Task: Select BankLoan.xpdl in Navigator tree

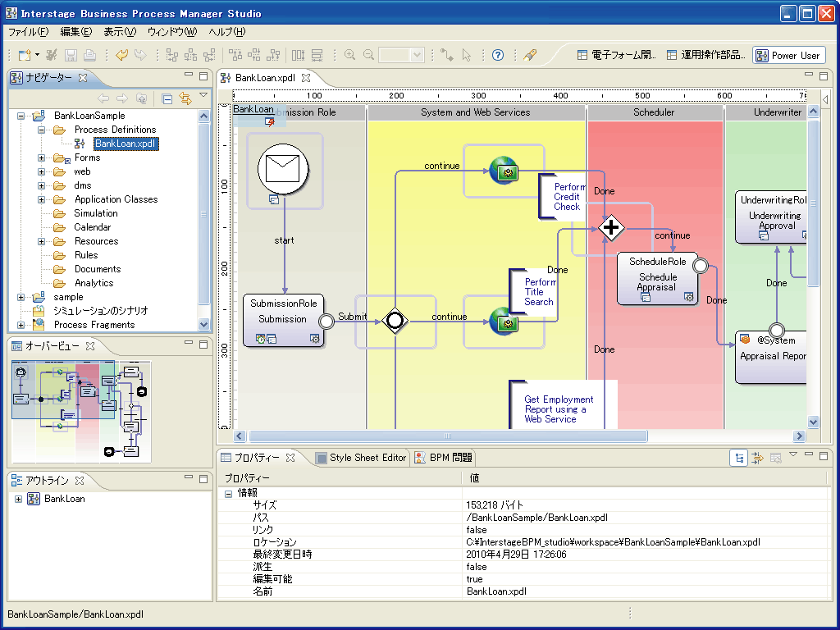Action: pyautogui.click(x=126, y=143)
